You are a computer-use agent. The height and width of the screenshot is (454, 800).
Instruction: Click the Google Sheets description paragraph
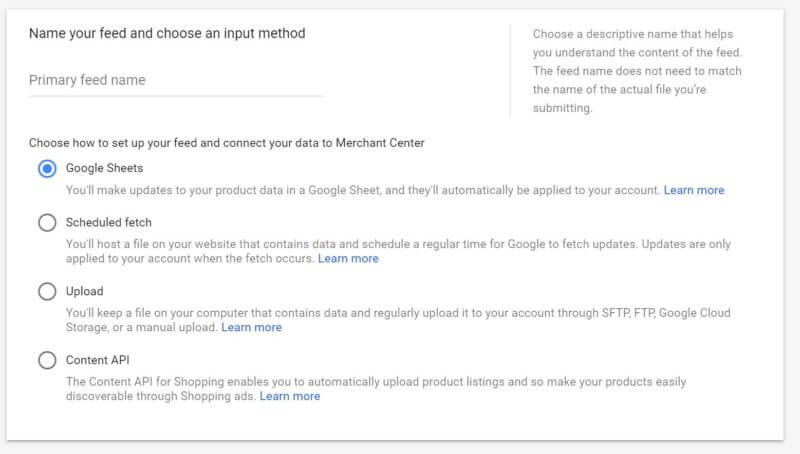(364, 190)
